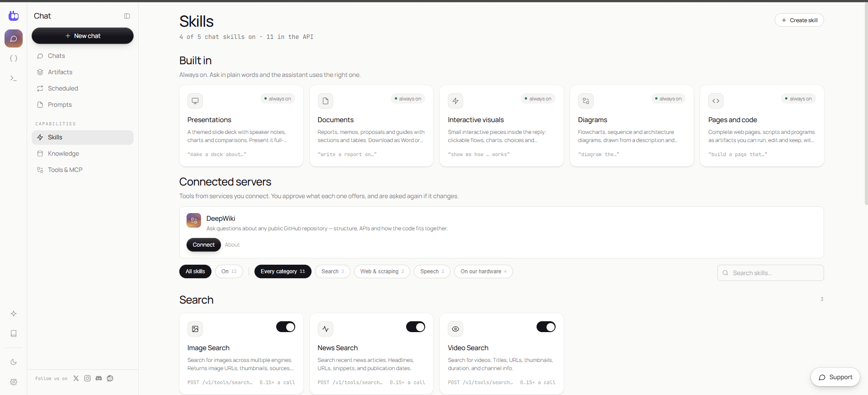Toggle the Image Search skill off
The height and width of the screenshot is (395, 868).
coord(286,327)
